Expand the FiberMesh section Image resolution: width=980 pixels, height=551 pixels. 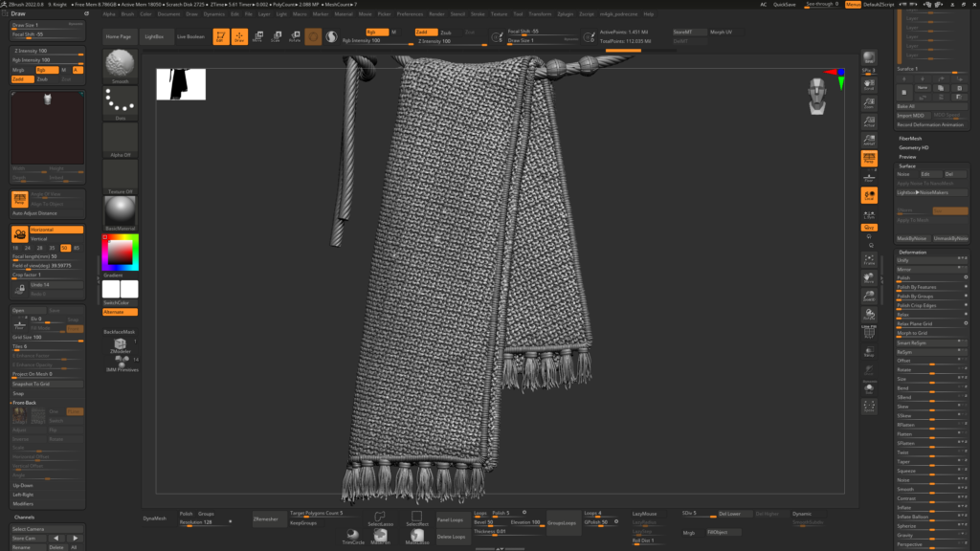tap(910, 139)
